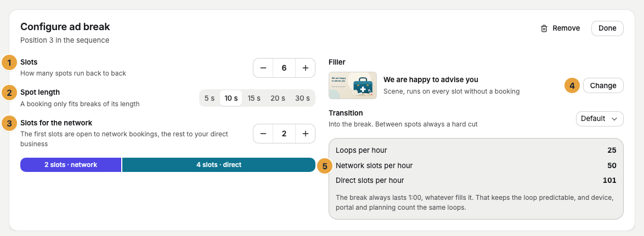Viewport: 644px width, 236px height.
Task: Set spot length to 20 s
Action: click(278, 99)
